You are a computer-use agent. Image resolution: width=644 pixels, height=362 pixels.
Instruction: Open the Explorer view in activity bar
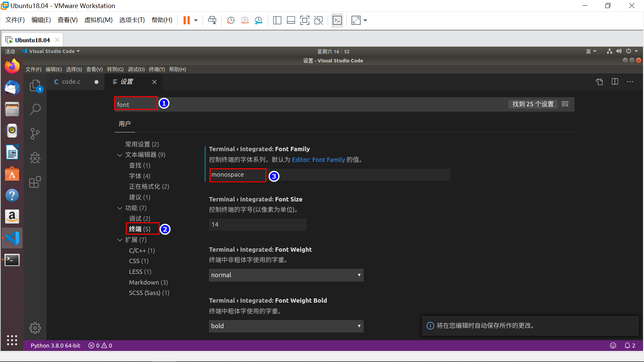pos(35,86)
